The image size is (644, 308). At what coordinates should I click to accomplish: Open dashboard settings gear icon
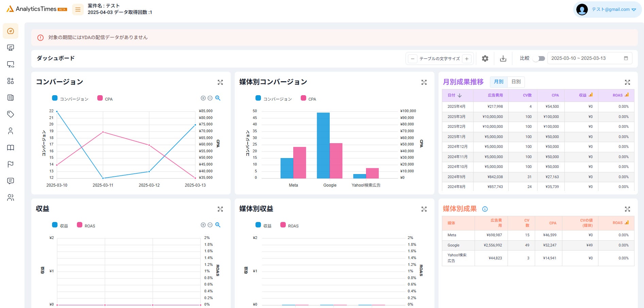coord(485,58)
